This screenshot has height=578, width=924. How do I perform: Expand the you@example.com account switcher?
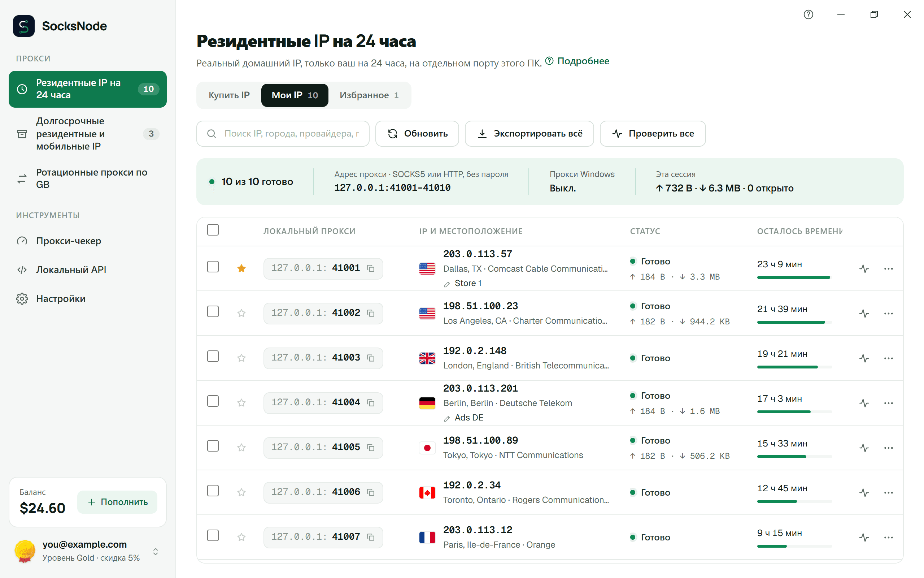pyautogui.click(x=156, y=551)
